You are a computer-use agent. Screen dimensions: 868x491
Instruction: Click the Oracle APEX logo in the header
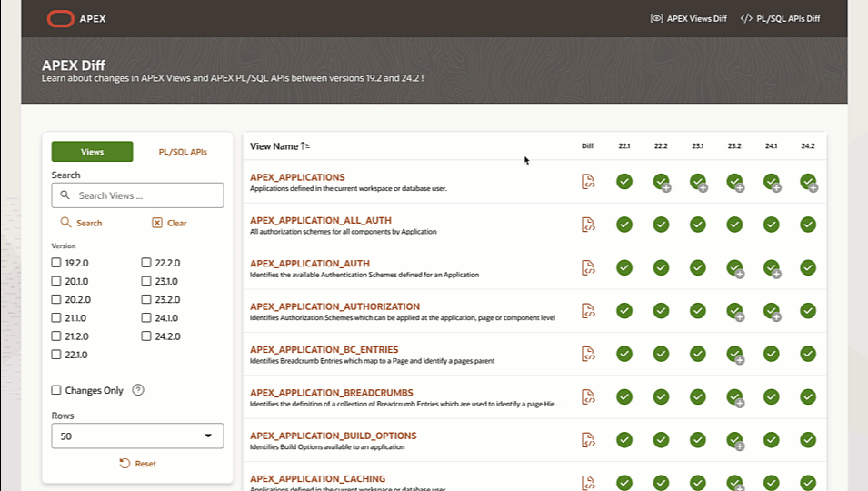tap(75, 19)
